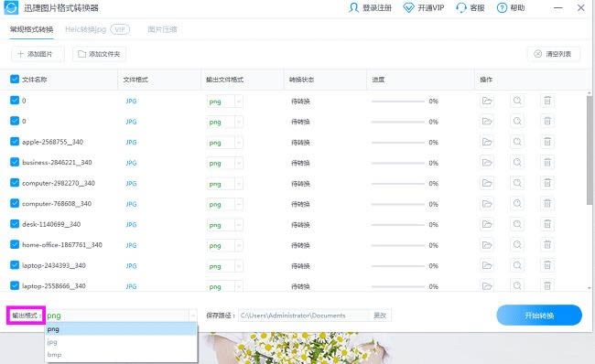Click the blue start conversion button
Image resolution: width=595 pixels, height=364 pixels.
click(539, 316)
